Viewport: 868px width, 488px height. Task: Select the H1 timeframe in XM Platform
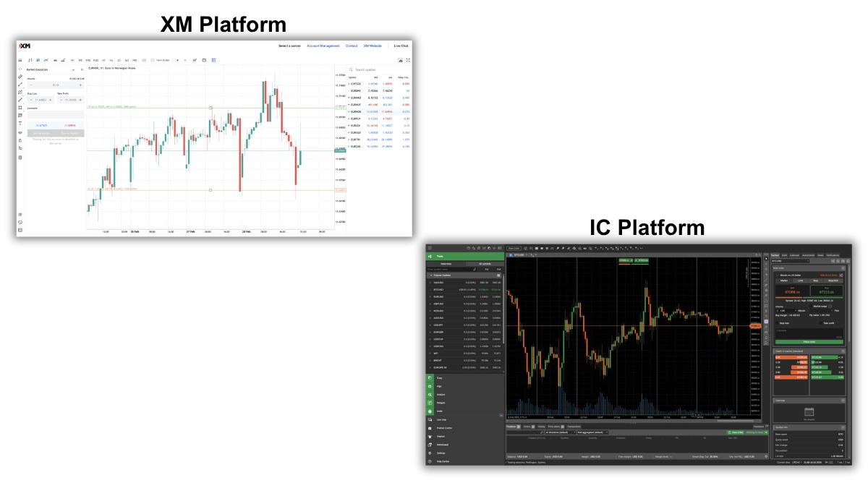pos(103,60)
